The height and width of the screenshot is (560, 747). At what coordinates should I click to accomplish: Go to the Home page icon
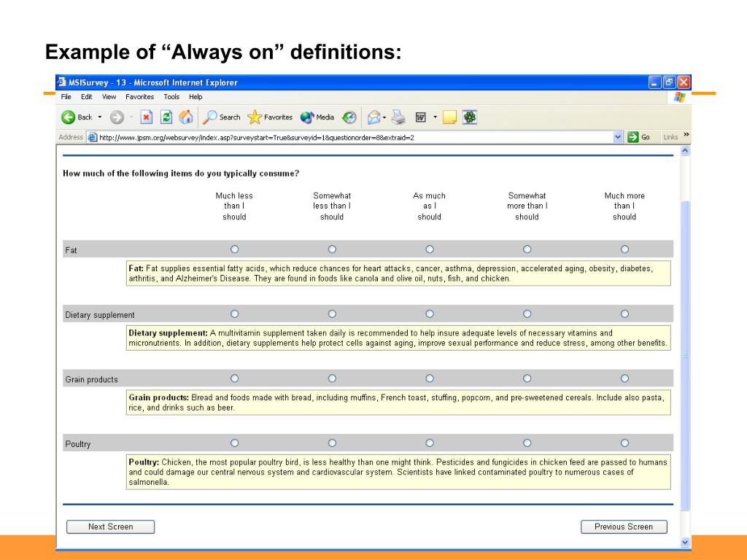click(186, 117)
